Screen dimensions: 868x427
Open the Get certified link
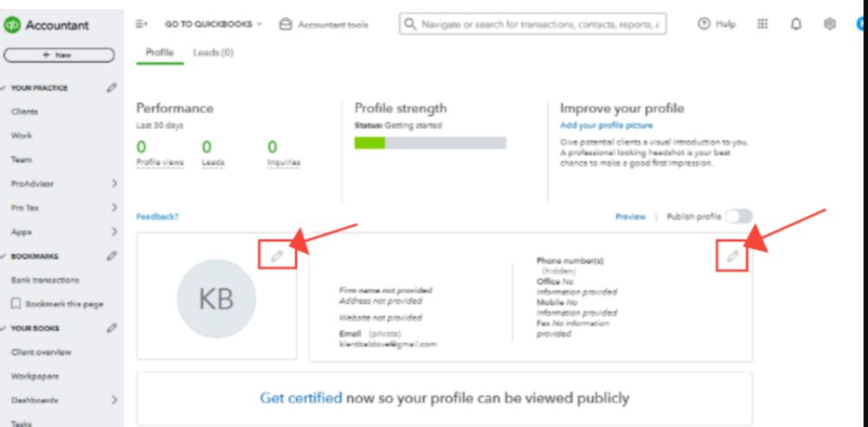click(x=301, y=398)
